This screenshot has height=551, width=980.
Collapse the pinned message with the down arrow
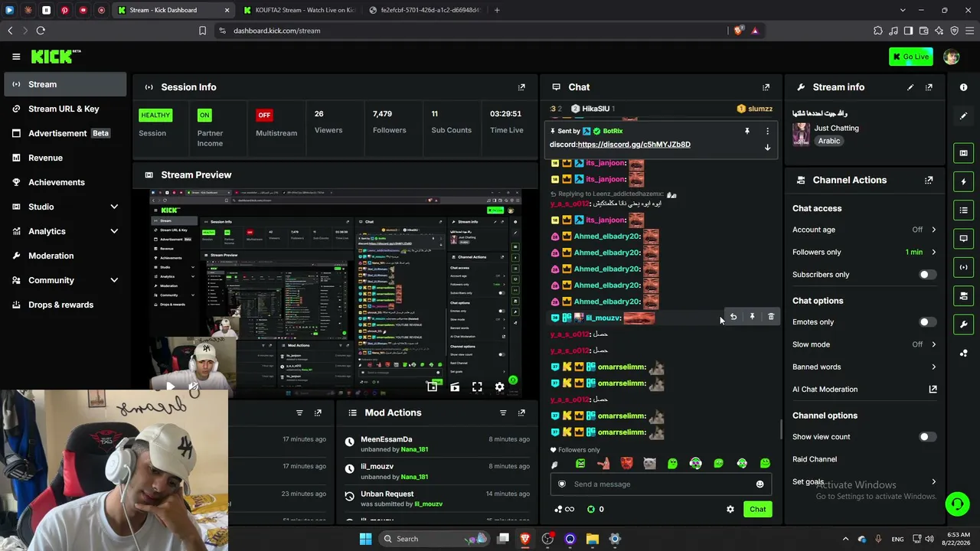click(767, 148)
